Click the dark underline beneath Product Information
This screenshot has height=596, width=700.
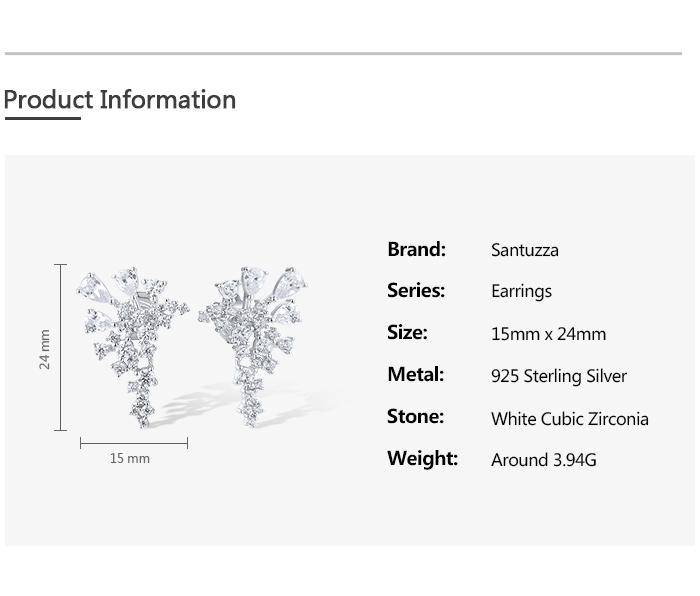pos(42,119)
